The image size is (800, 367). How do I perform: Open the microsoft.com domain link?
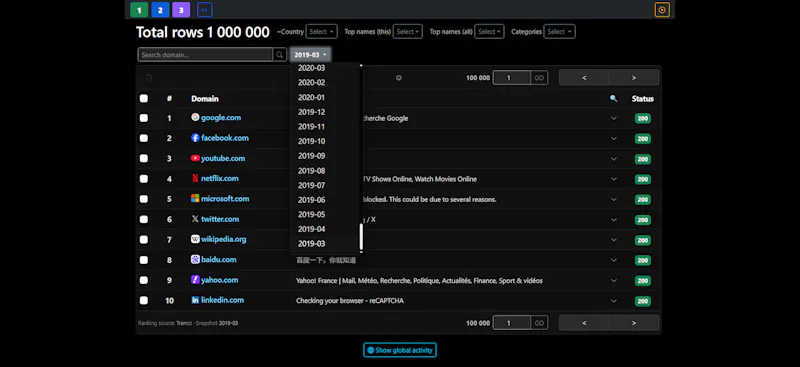tap(225, 199)
